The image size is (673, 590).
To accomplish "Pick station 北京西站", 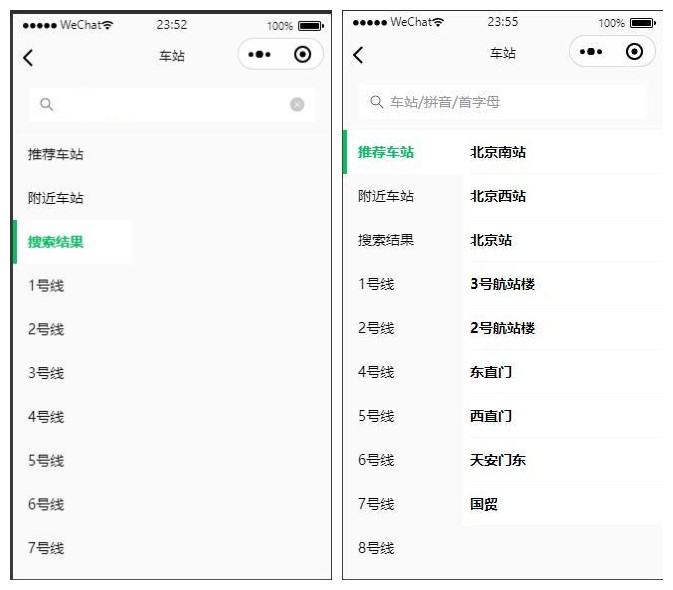I will coord(563,196).
